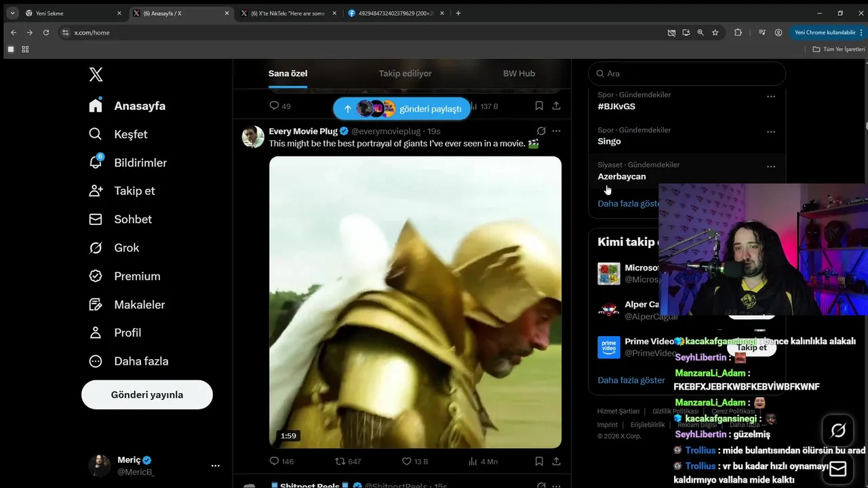Open Microsoft suggested account avatar
The width and height of the screenshot is (868, 488).
click(x=609, y=274)
